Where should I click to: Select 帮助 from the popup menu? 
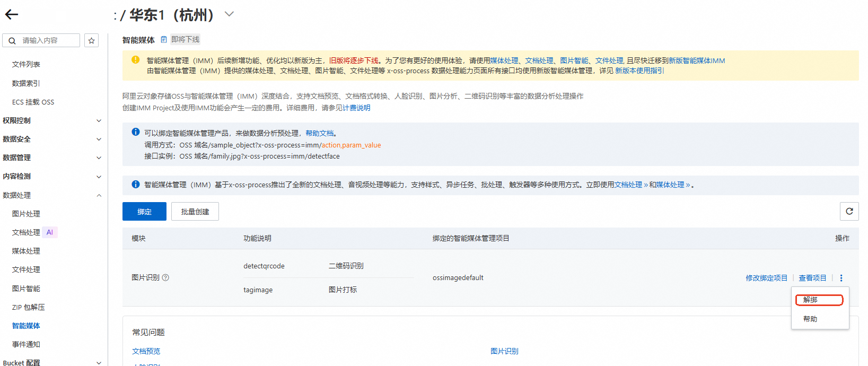(810, 319)
